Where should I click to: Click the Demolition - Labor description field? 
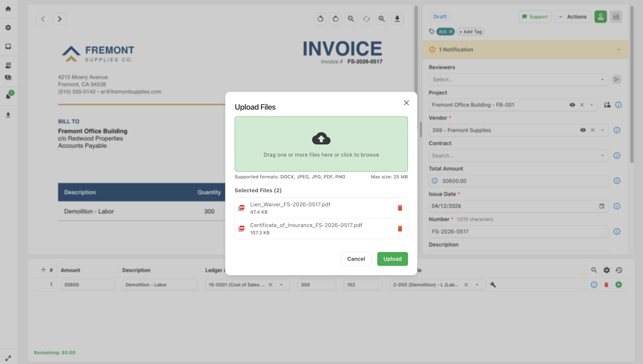tap(160, 284)
